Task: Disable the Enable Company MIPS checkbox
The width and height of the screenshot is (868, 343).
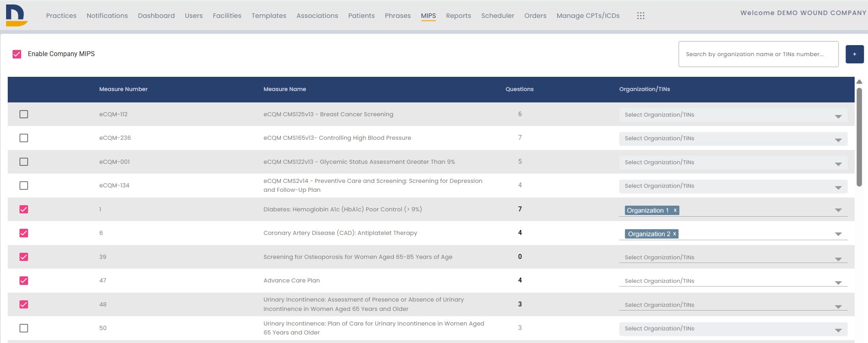Action: pyautogui.click(x=17, y=54)
